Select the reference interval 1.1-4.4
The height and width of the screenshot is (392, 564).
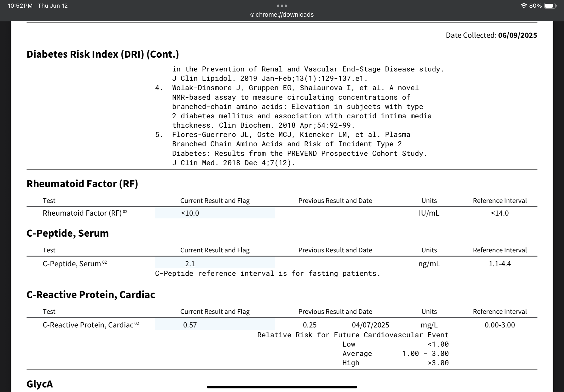500,264
